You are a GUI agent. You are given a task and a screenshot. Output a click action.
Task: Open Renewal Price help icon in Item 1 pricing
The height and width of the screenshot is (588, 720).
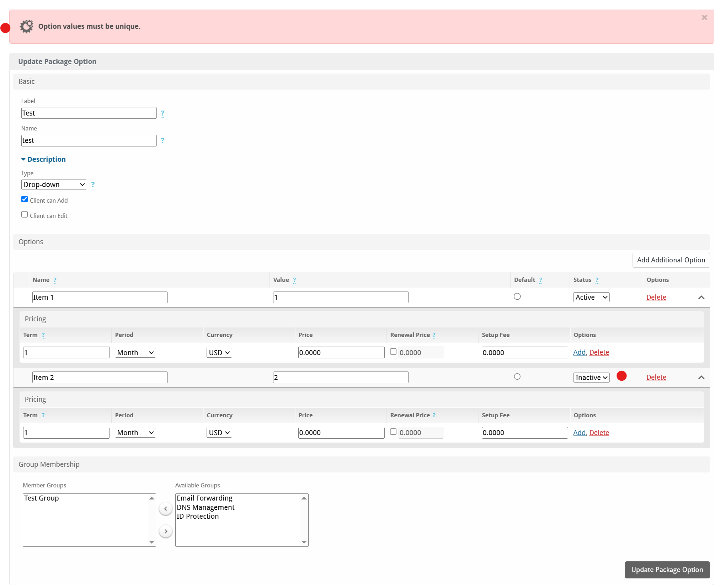pyautogui.click(x=434, y=335)
